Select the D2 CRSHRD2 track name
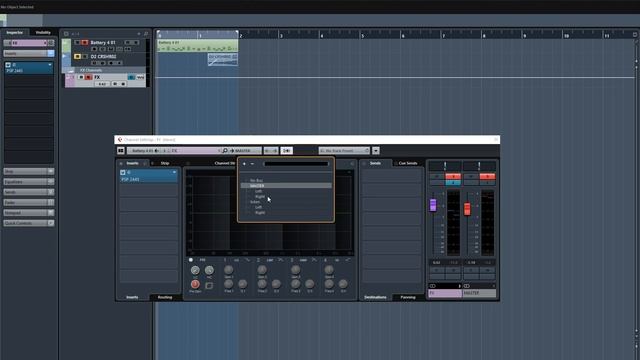 103,56
